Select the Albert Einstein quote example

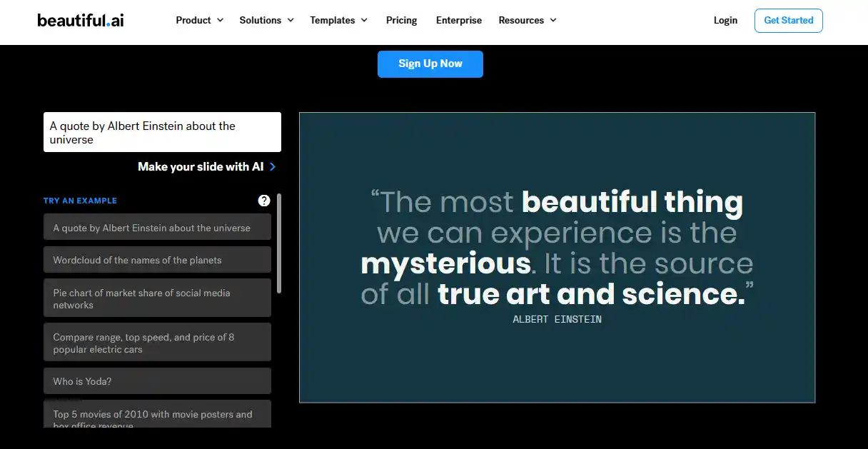(x=157, y=227)
